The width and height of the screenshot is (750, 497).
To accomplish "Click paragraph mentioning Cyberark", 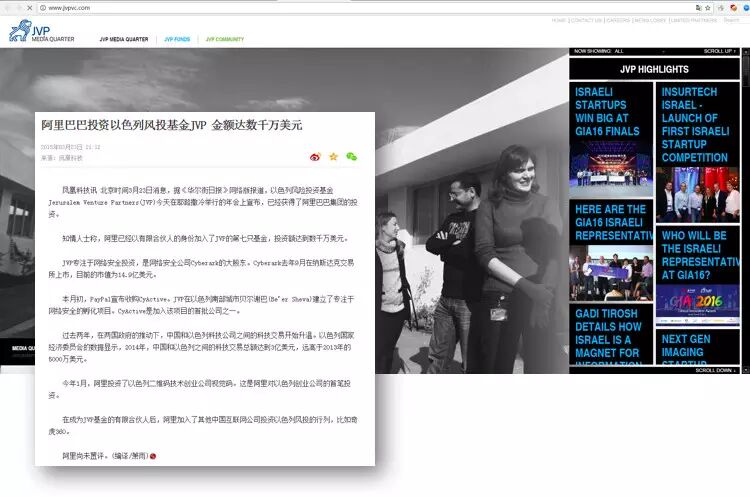I will (x=201, y=269).
